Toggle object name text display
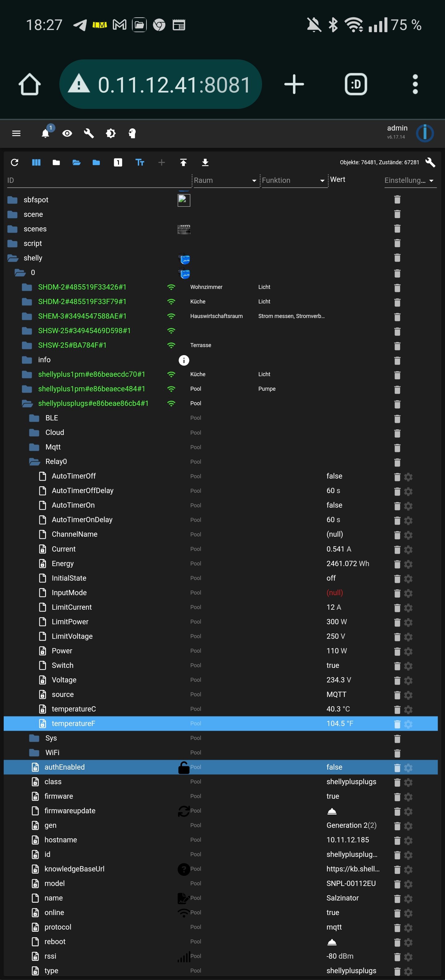The width and height of the screenshot is (445, 980). 140,162
